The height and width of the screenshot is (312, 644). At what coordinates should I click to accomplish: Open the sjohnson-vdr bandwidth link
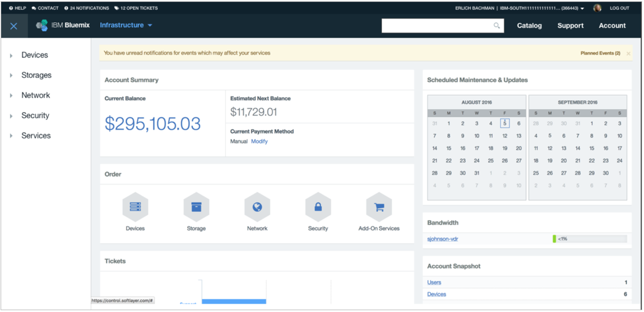coord(443,239)
